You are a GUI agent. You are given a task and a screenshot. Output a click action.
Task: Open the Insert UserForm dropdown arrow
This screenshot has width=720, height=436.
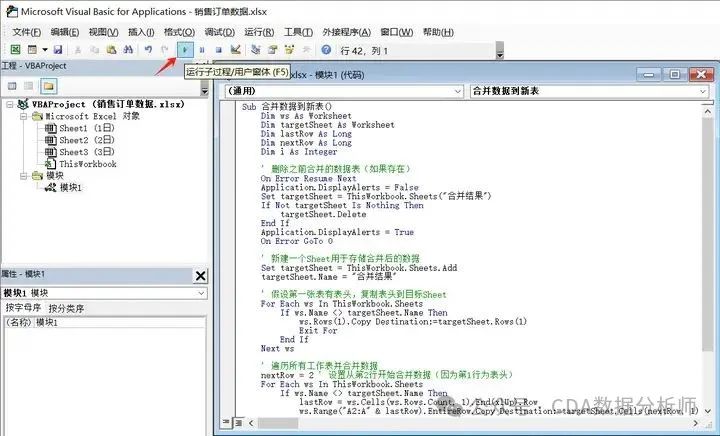click(x=45, y=50)
